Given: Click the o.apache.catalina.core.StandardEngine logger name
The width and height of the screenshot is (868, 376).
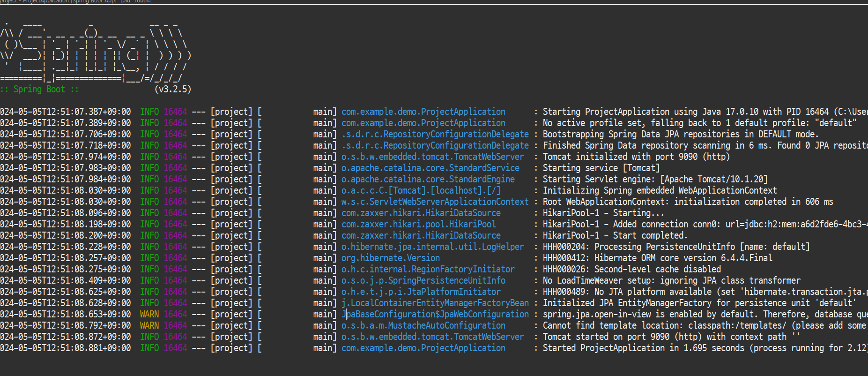Looking at the screenshot, I should point(428,179).
